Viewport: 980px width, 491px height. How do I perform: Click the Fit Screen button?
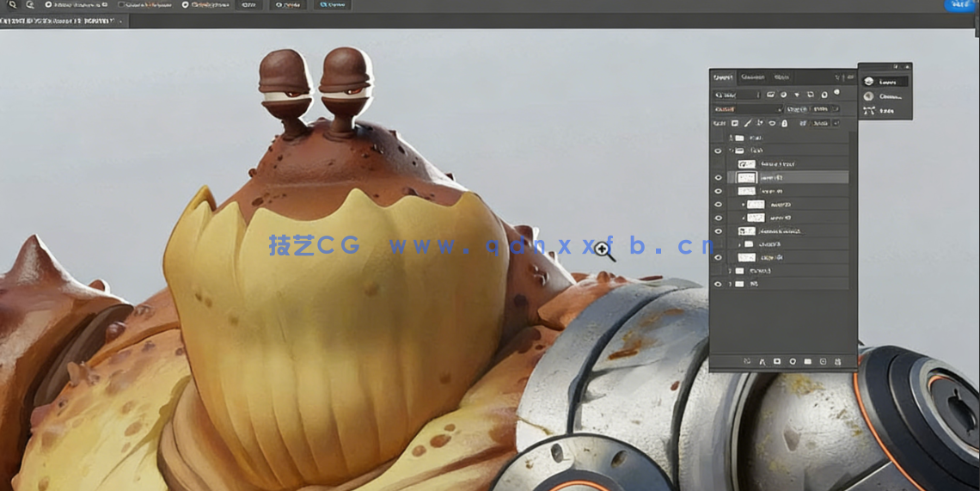click(x=288, y=4)
